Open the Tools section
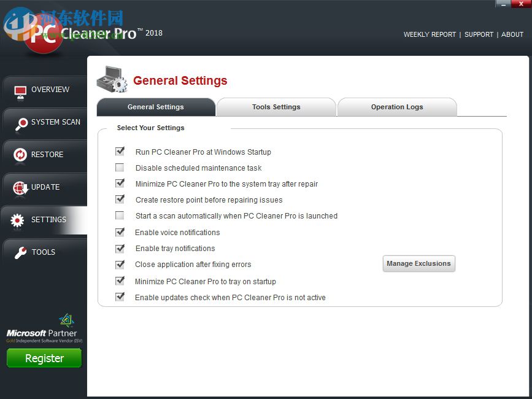 (x=44, y=252)
